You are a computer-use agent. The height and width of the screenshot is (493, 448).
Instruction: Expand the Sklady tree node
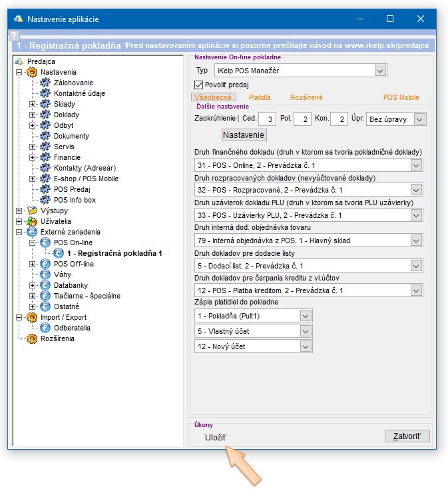(32, 104)
